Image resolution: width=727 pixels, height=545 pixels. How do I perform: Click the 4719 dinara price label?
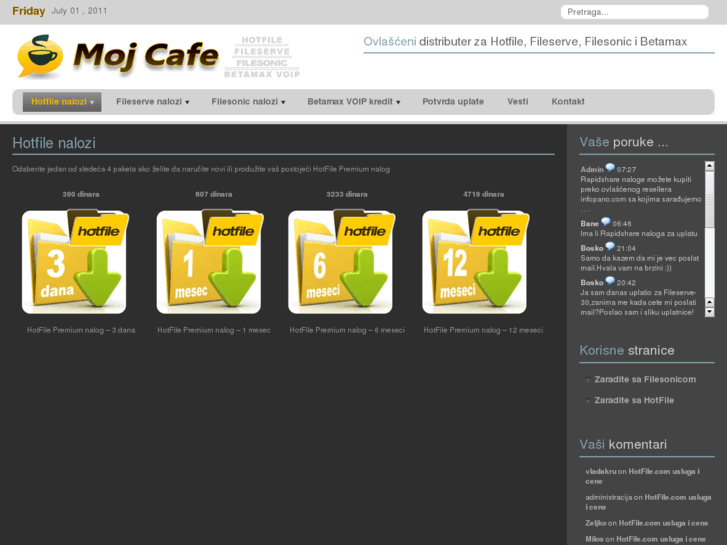coord(483,194)
